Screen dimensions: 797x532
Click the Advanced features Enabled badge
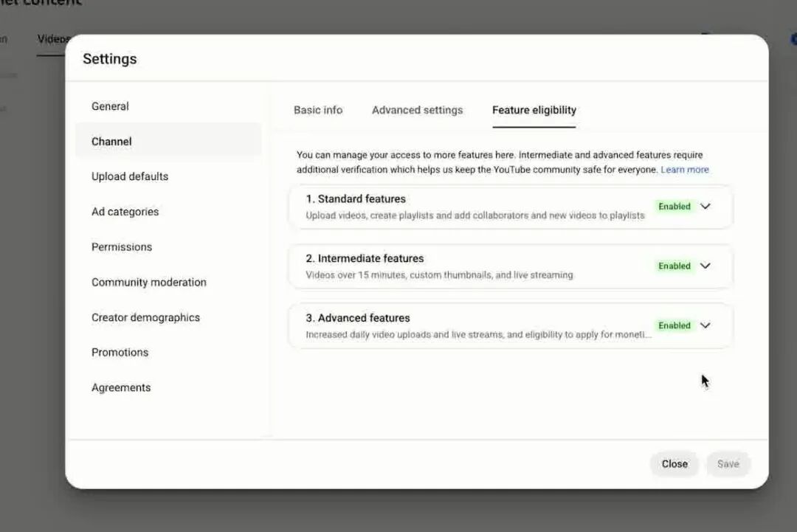coord(674,325)
